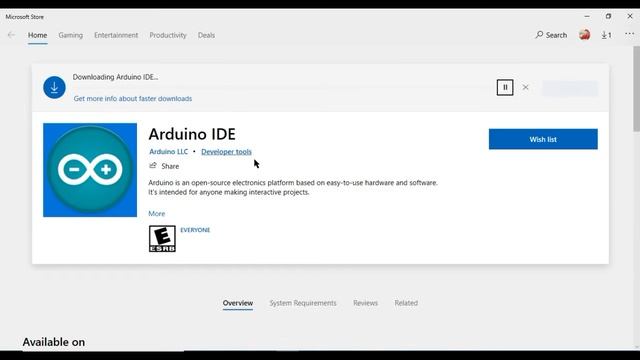
Task: Open faster downloads info link
Action: (133, 99)
